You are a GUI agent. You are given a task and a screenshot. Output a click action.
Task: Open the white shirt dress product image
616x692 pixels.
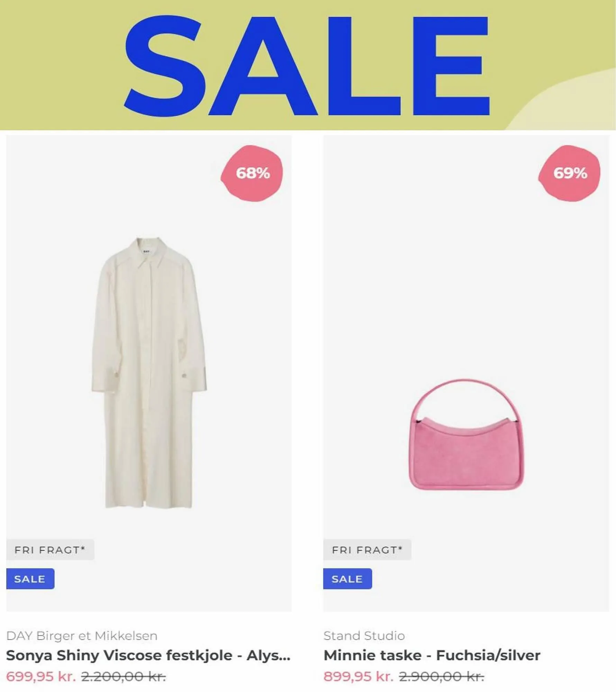point(149,373)
